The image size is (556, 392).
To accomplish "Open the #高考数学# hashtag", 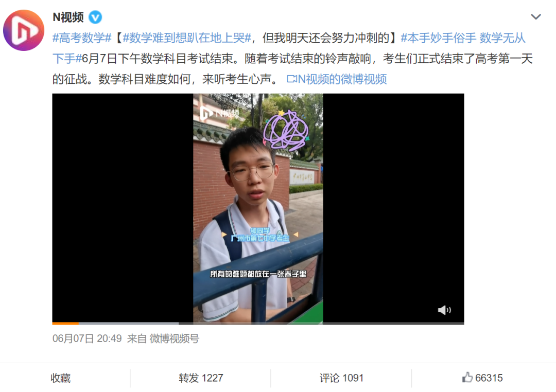I will [82, 38].
